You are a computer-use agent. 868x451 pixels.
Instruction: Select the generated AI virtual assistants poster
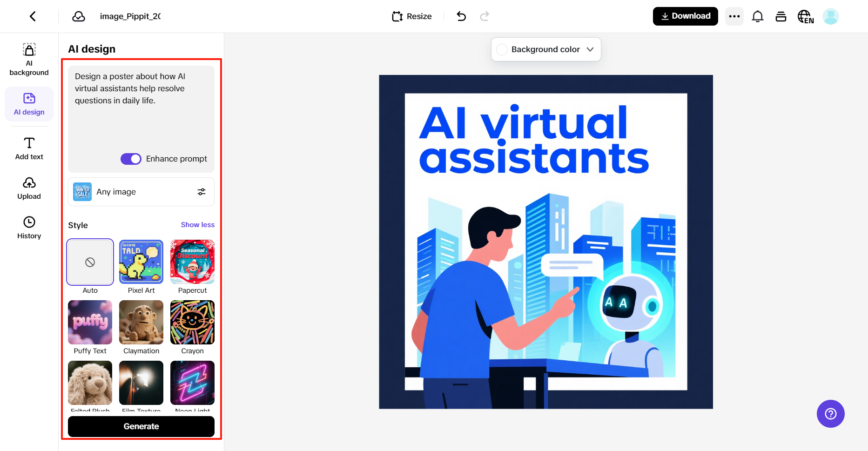546,242
